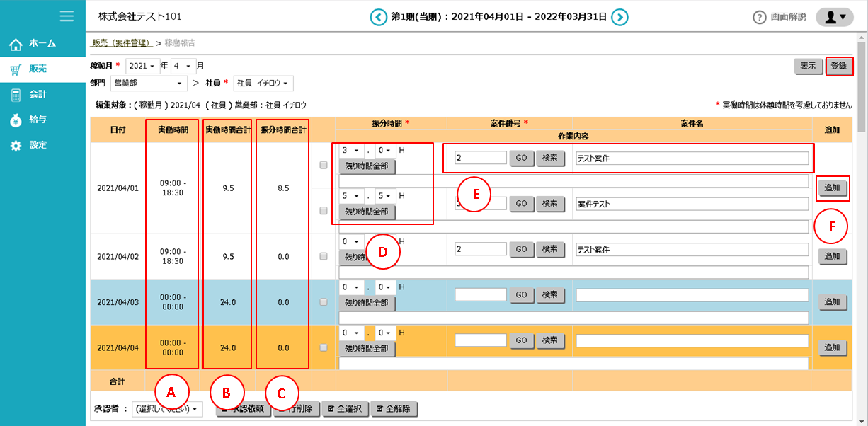Click the hamburger menu icon in sidebar
This screenshot has width=868, height=426.
pos(67,16)
